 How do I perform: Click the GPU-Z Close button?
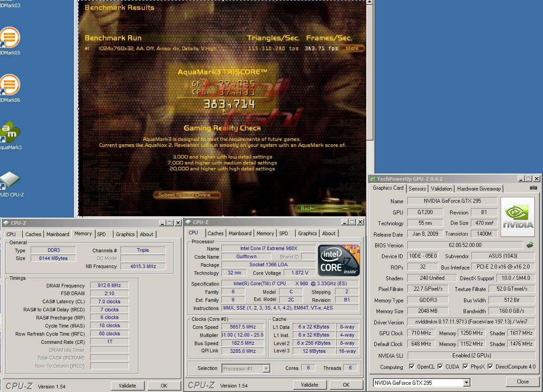click(523, 382)
